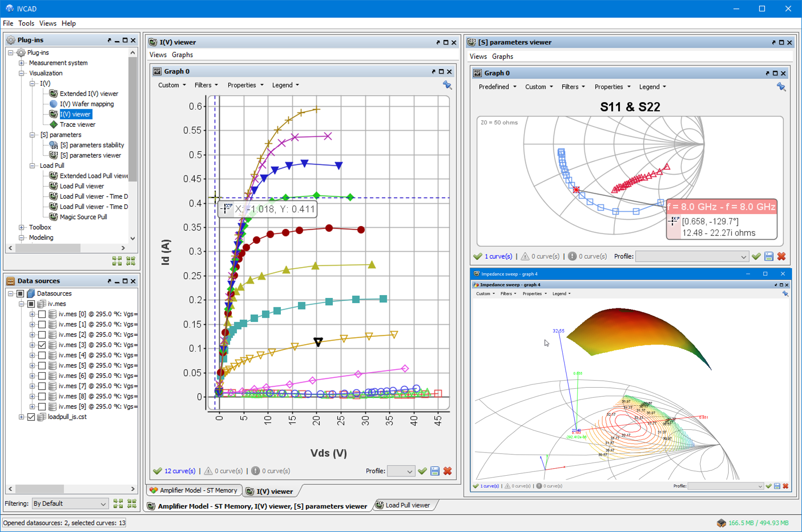802x532 pixels.
Task: Toggle the Datasources root checkbox
Action: (x=20, y=294)
